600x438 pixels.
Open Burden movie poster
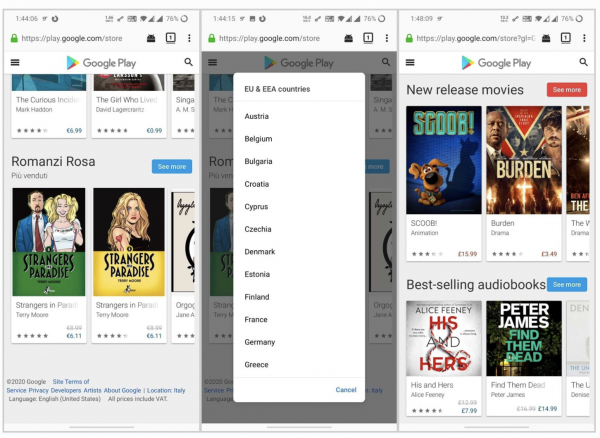[524, 160]
